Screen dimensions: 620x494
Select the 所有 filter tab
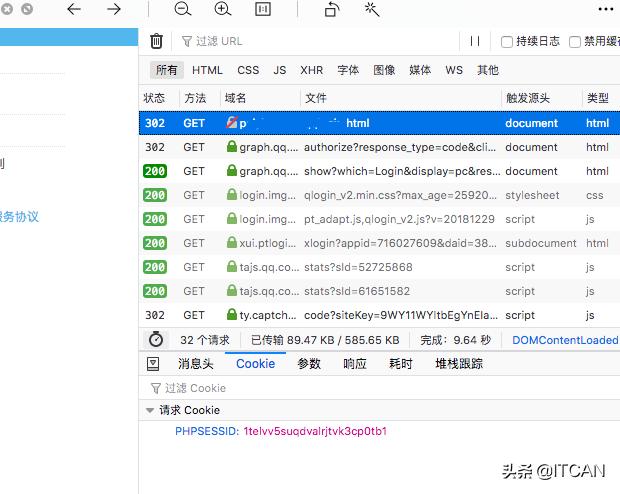click(x=167, y=70)
